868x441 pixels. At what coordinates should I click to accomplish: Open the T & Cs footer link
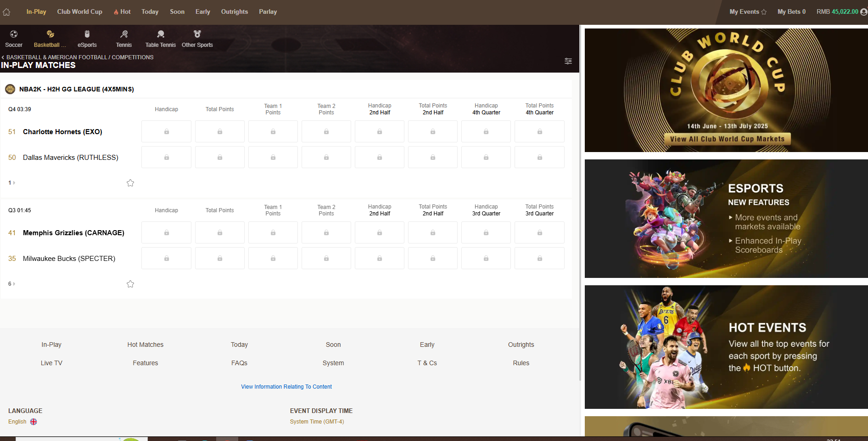click(x=427, y=363)
